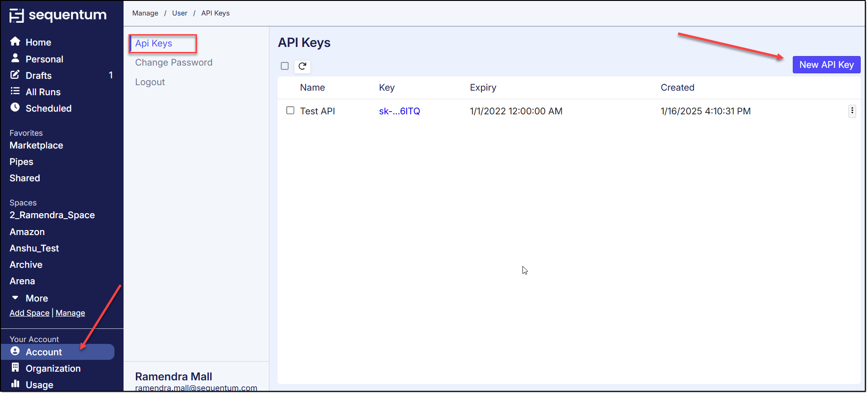Open the Amazon space

[27, 232]
